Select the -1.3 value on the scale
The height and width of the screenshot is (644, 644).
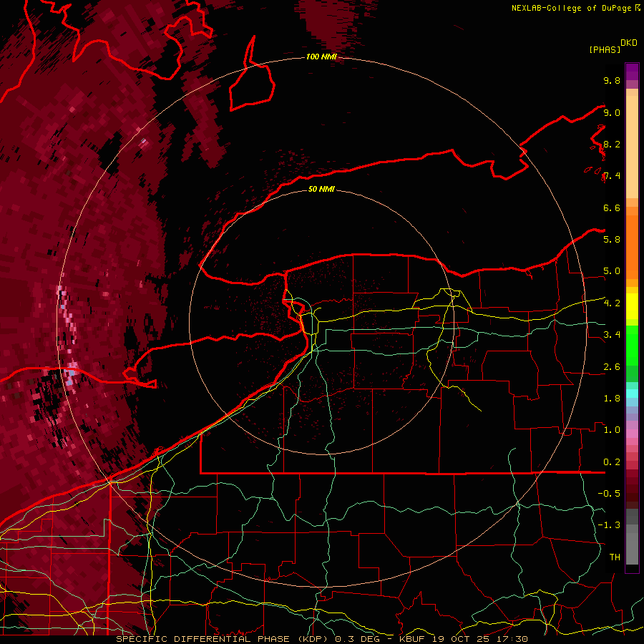pyautogui.click(x=609, y=525)
